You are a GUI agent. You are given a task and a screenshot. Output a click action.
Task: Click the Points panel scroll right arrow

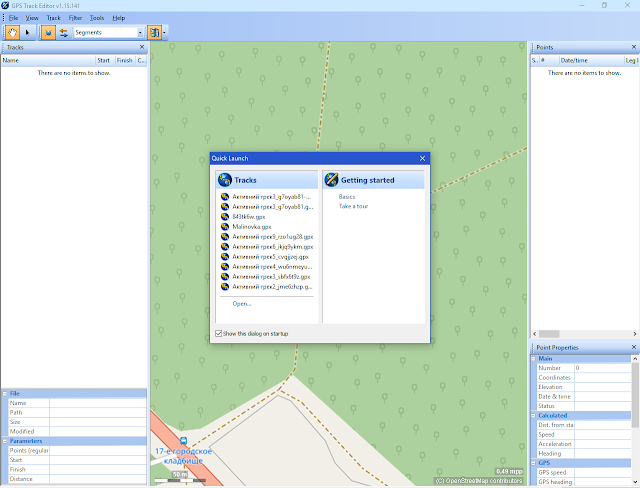click(635, 334)
